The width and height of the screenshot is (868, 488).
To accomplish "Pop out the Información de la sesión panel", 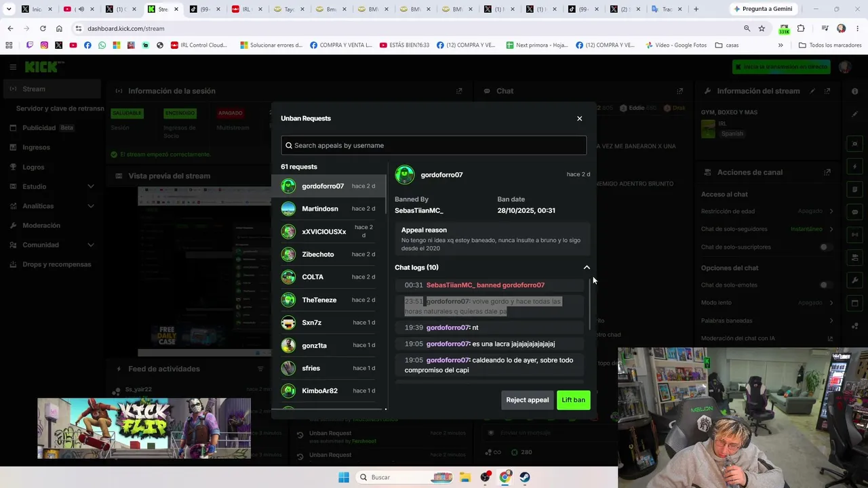I will click(459, 91).
